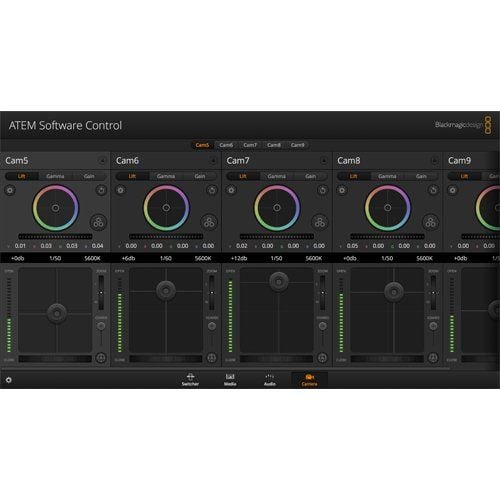500x500 pixels.
Task: Switch Cam6 to the Gain control
Action: (200, 176)
